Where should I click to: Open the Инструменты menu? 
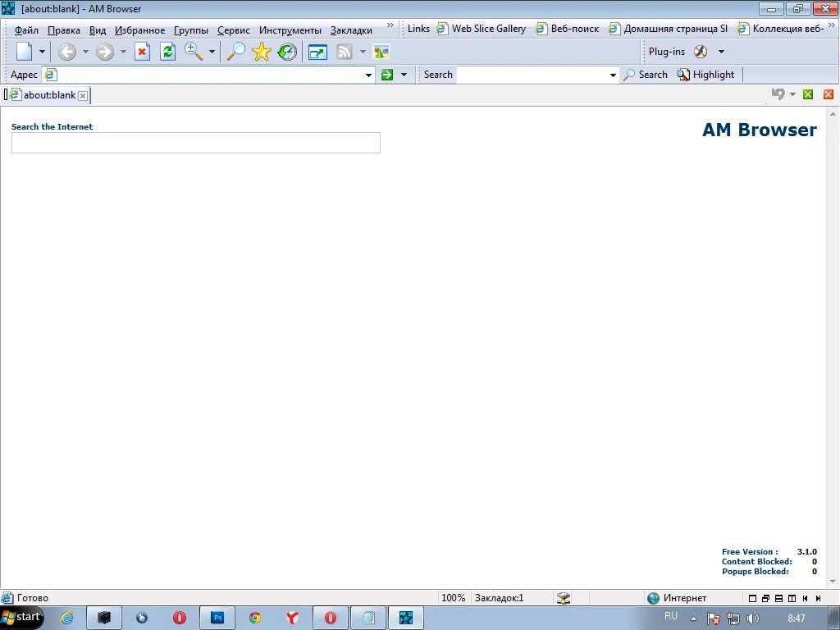(290, 30)
